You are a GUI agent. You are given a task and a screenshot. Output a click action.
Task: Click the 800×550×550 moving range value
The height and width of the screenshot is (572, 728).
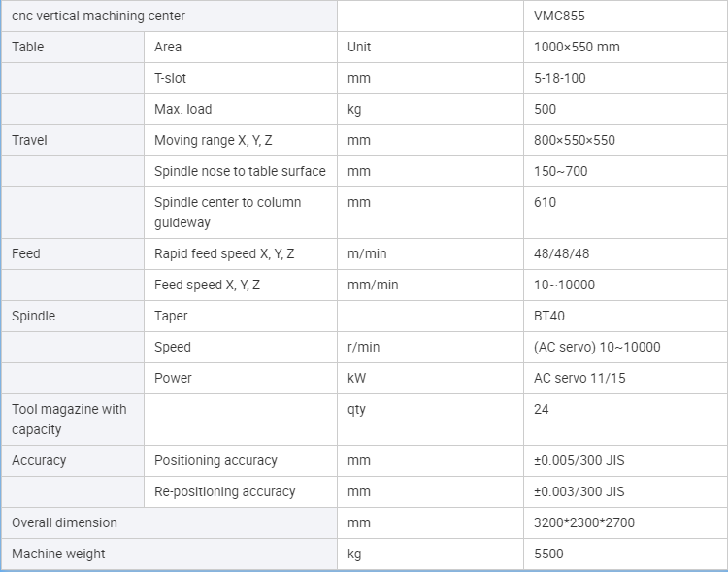(x=575, y=140)
